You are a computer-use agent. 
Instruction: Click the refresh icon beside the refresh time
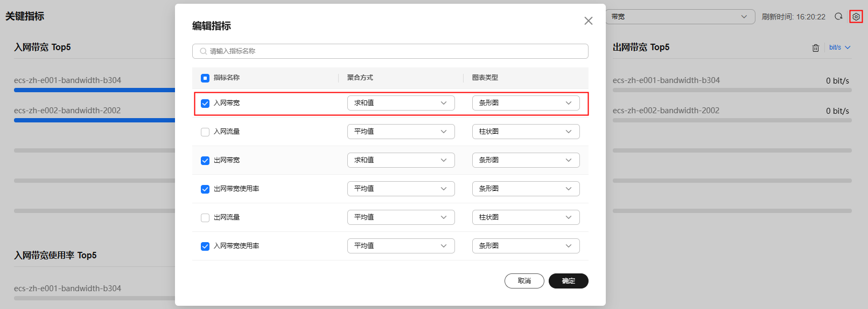838,17
